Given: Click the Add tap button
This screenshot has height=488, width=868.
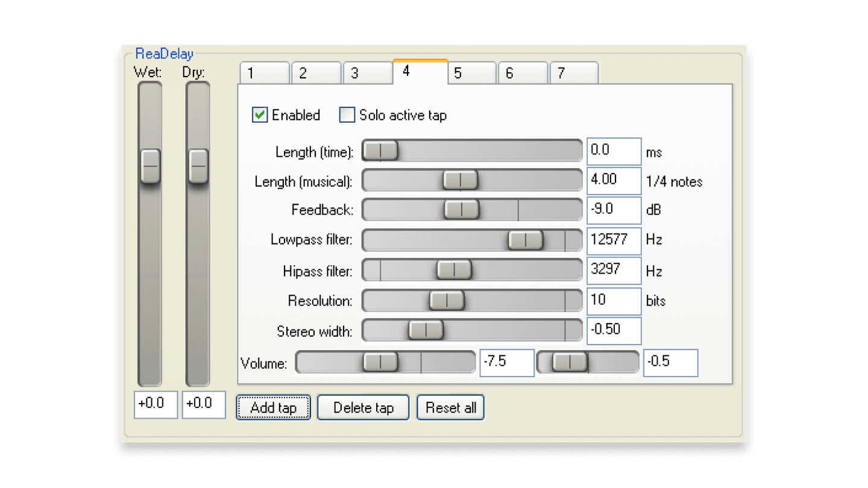Looking at the screenshot, I should [273, 407].
